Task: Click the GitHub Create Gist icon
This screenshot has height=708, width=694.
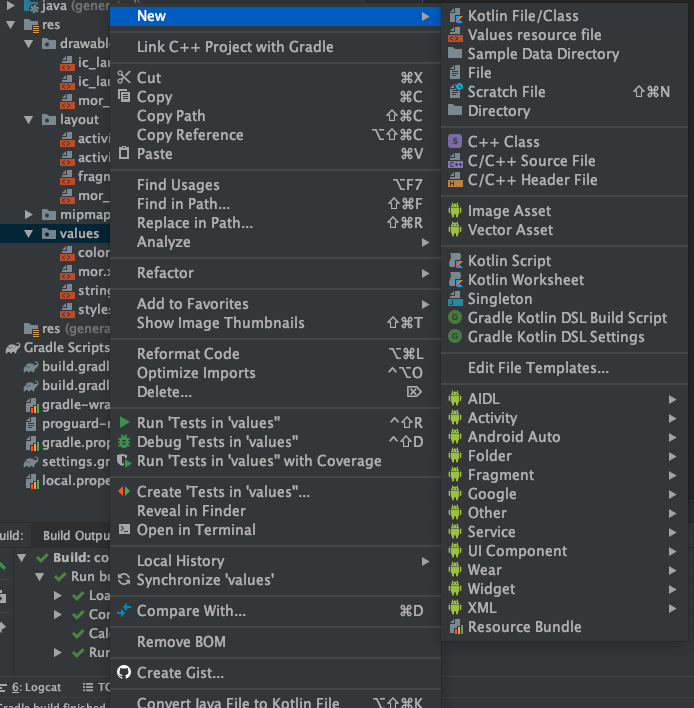Action: [x=124, y=672]
